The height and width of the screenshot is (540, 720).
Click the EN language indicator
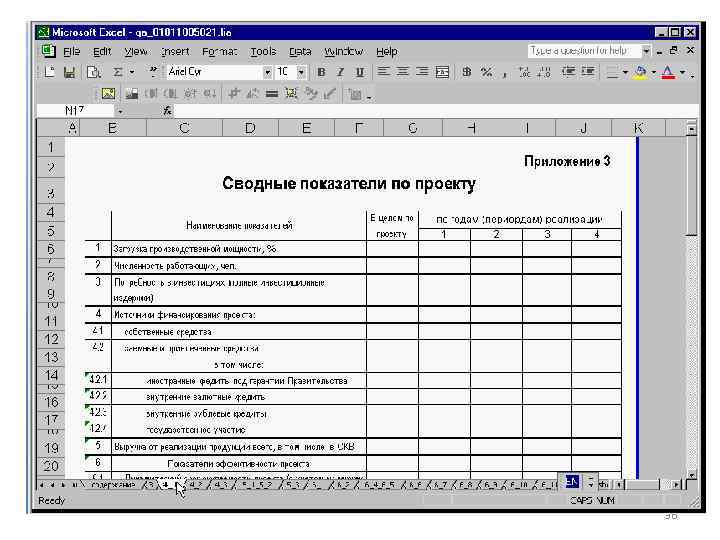(x=572, y=481)
